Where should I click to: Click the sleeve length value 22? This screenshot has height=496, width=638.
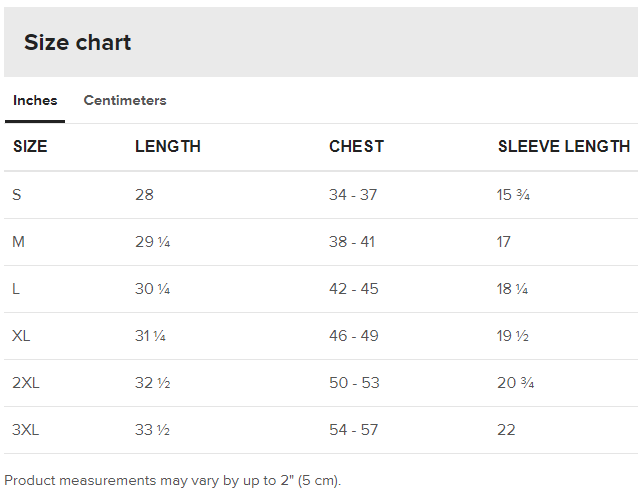click(506, 430)
